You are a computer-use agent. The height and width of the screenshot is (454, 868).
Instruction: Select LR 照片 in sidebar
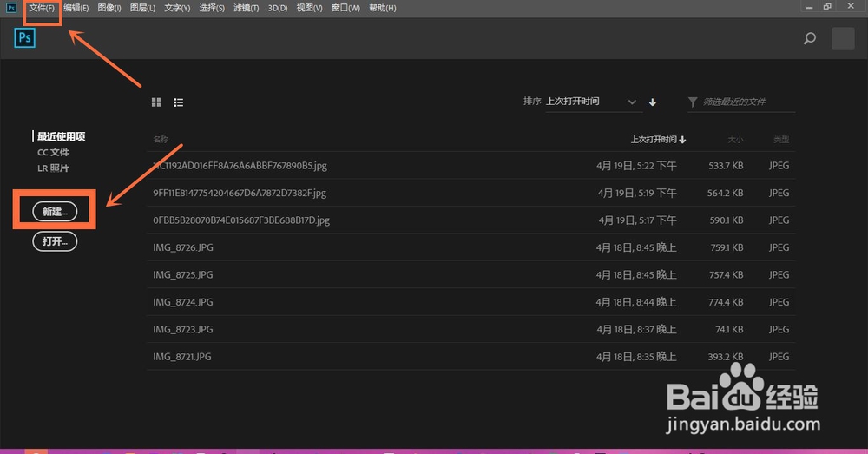[x=53, y=168]
